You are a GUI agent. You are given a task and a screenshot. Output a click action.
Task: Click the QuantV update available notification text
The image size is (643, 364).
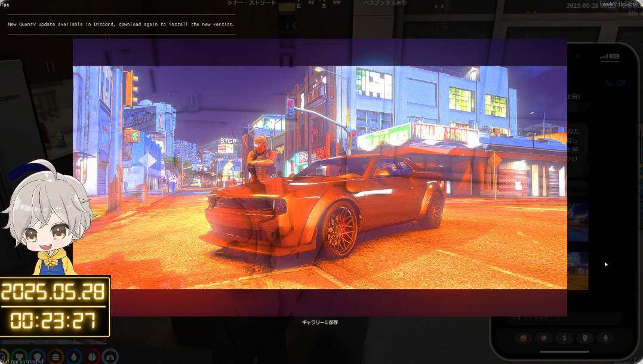coord(121,24)
